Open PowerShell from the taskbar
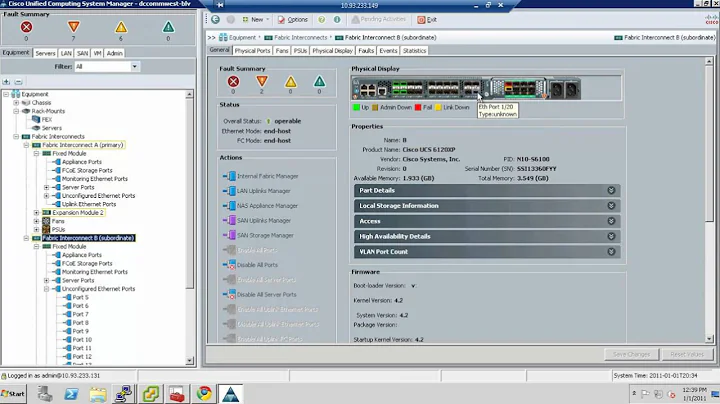The height and width of the screenshot is (404, 720). (71, 393)
